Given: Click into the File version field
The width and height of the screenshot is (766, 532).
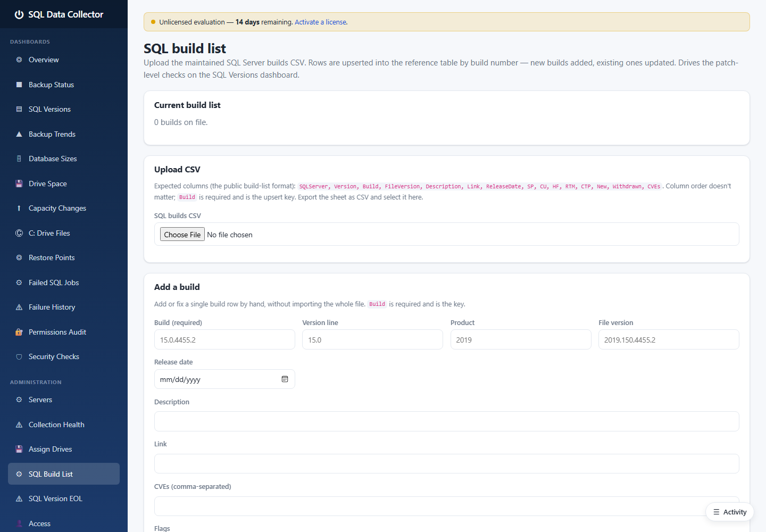Looking at the screenshot, I should point(669,339).
